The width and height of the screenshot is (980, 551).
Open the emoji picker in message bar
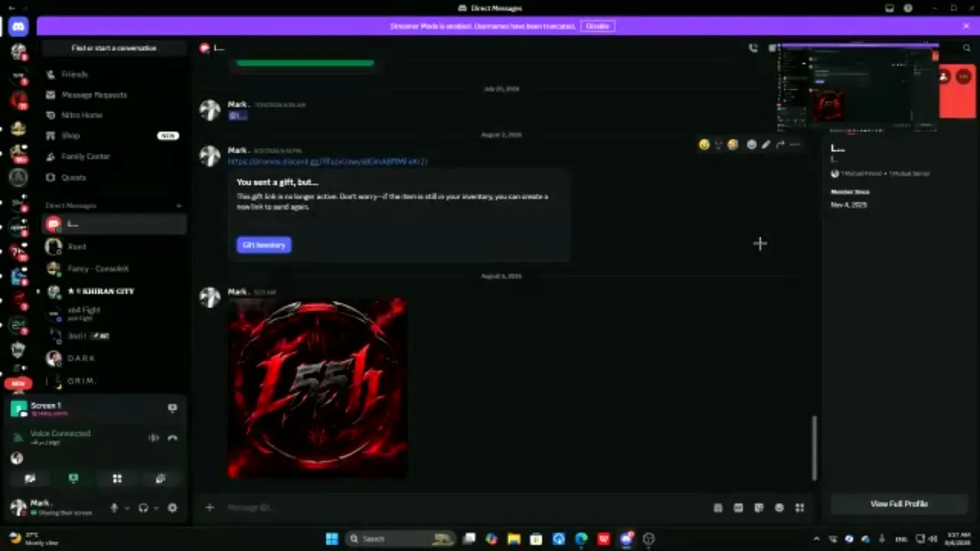click(x=779, y=507)
